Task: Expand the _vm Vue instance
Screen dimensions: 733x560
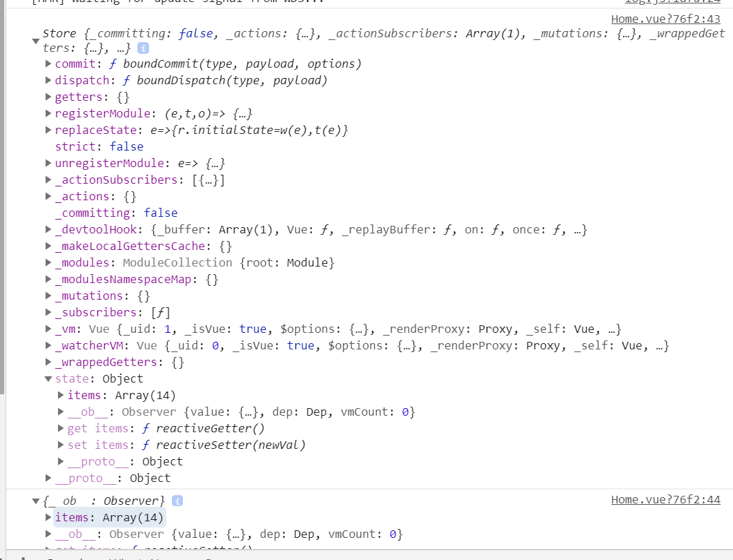Action: 48,329
